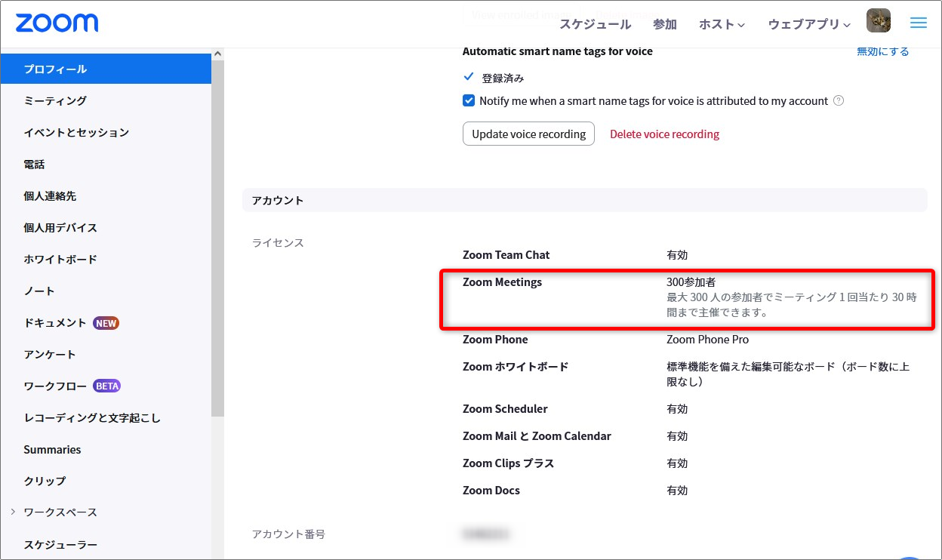The height and width of the screenshot is (560, 942).
Task: Expand the ワークスペース sidebar section
Action: coord(13,512)
